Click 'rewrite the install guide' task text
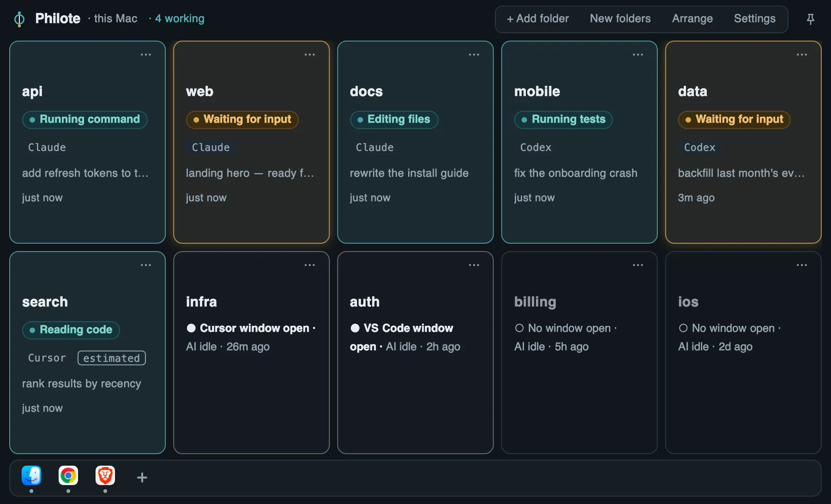The width and height of the screenshot is (831, 504). pyautogui.click(x=409, y=173)
